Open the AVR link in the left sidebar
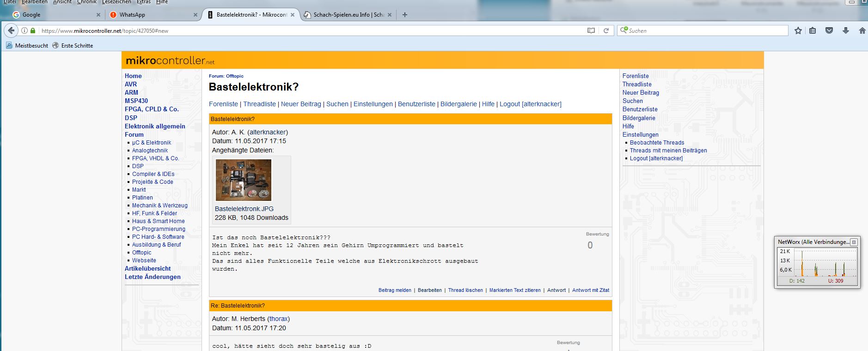Screen dimensions: 868x351 (131, 84)
